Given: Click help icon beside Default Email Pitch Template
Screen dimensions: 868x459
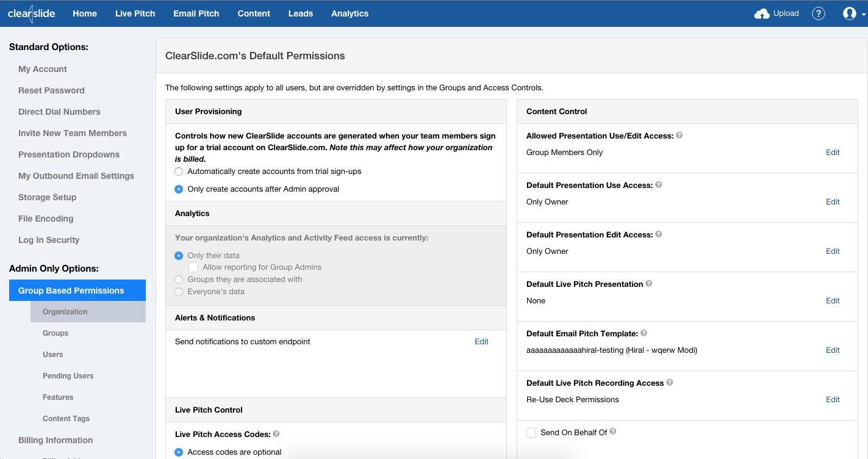Looking at the screenshot, I should pos(644,333).
